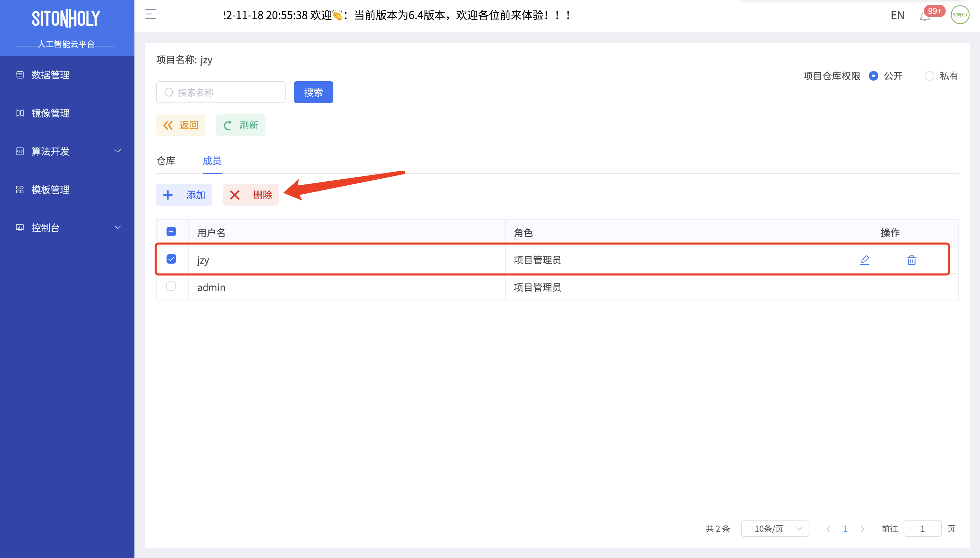Switch to the 仓库 tab

tap(166, 161)
